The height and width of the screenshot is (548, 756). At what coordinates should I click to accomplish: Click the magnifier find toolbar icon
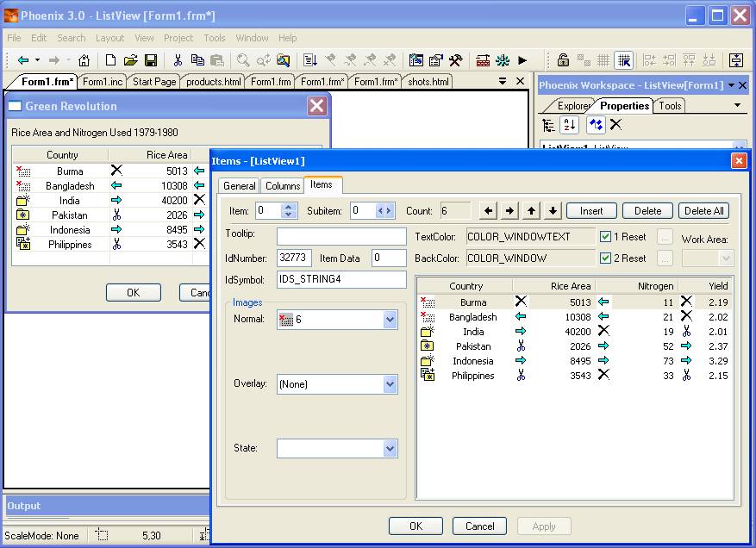click(x=243, y=60)
